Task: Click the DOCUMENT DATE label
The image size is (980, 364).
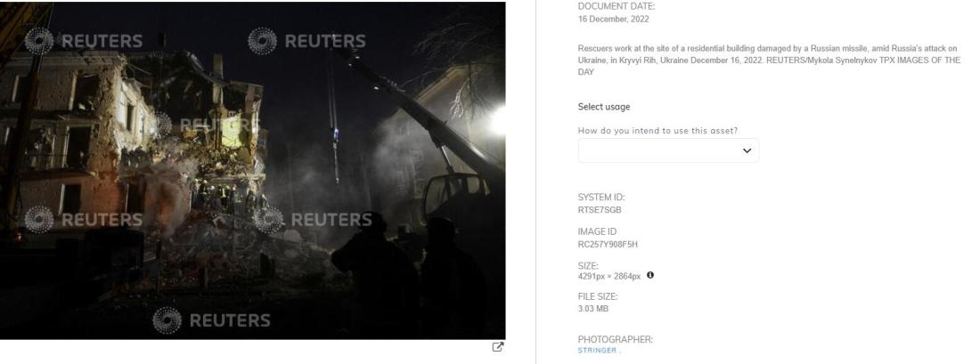Action: [617, 6]
